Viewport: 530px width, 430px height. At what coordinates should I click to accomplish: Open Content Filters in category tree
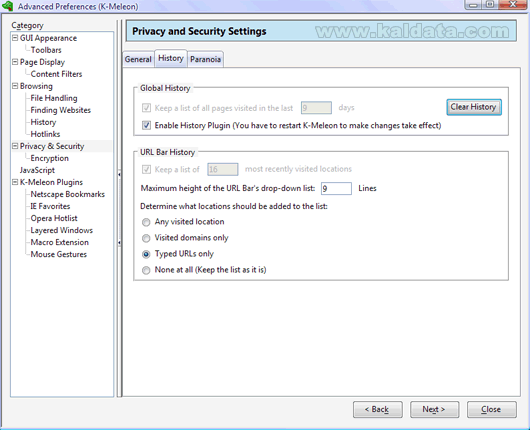(56, 74)
